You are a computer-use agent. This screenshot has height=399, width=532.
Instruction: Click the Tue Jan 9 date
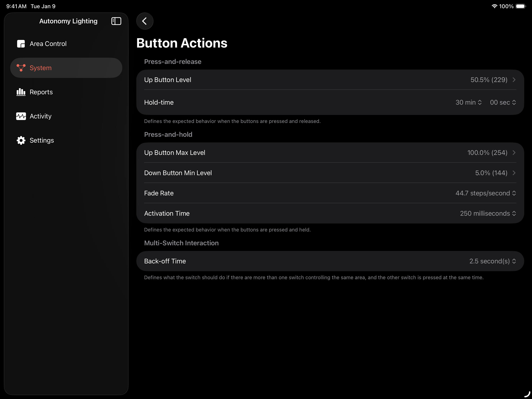pos(43,6)
